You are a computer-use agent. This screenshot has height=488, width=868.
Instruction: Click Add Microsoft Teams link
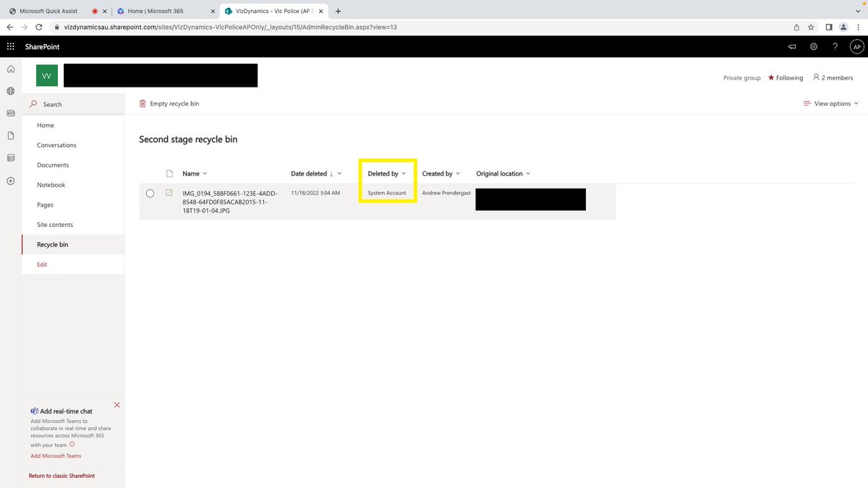tap(56, 456)
